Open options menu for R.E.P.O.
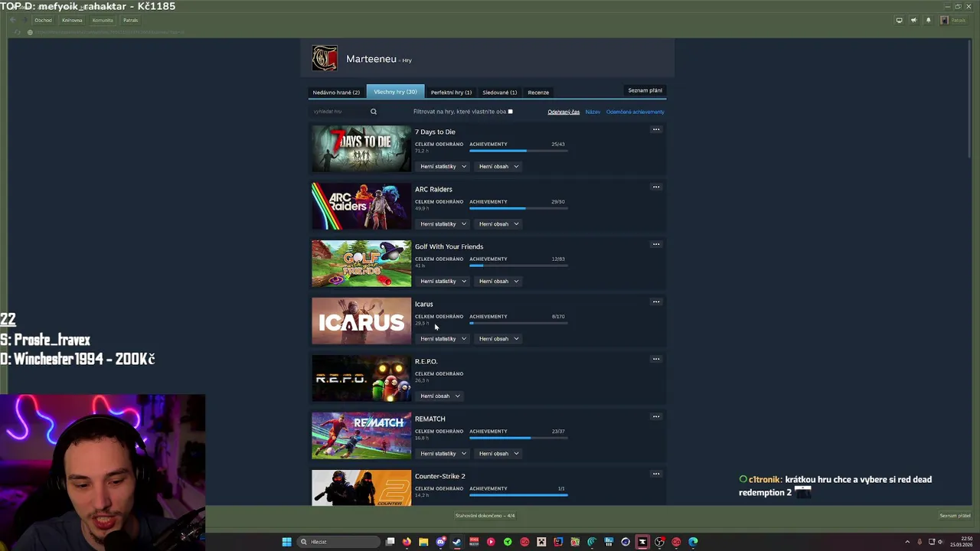 (655, 359)
